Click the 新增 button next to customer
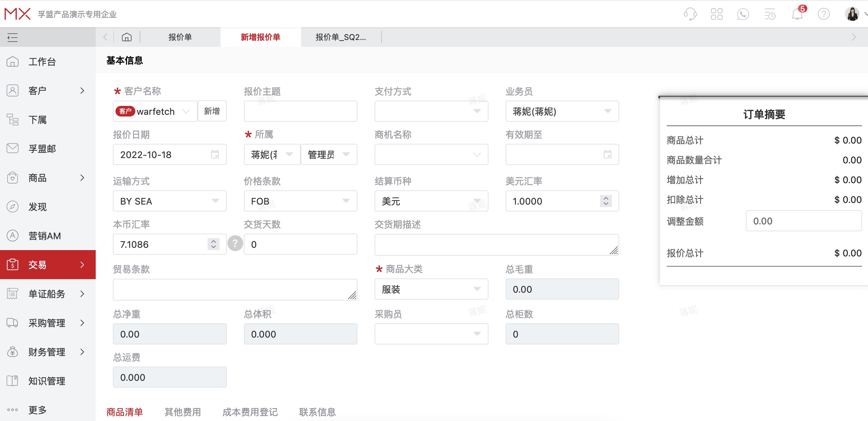 tap(212, 111)
